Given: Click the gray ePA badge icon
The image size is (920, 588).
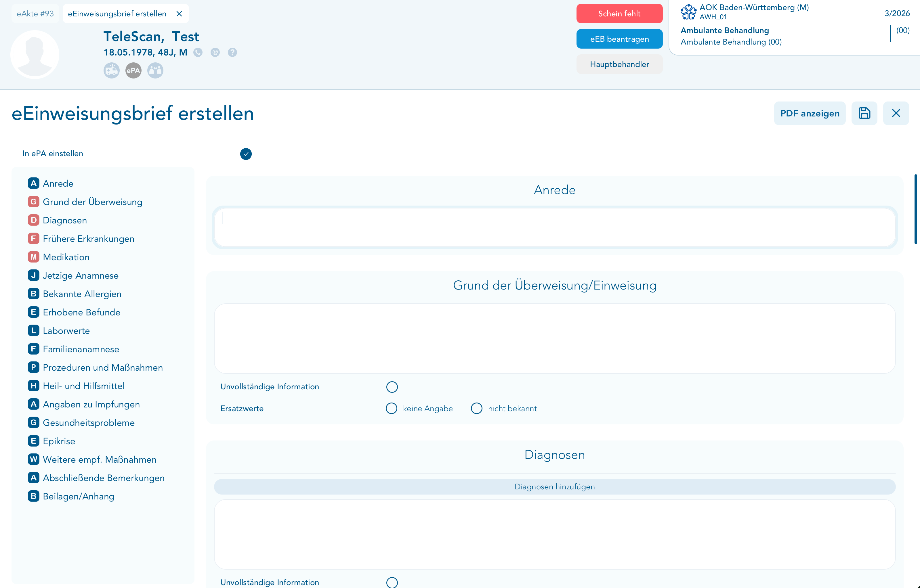Looking at the screenshot, I should pyautogui.click(x=133, y=71).
